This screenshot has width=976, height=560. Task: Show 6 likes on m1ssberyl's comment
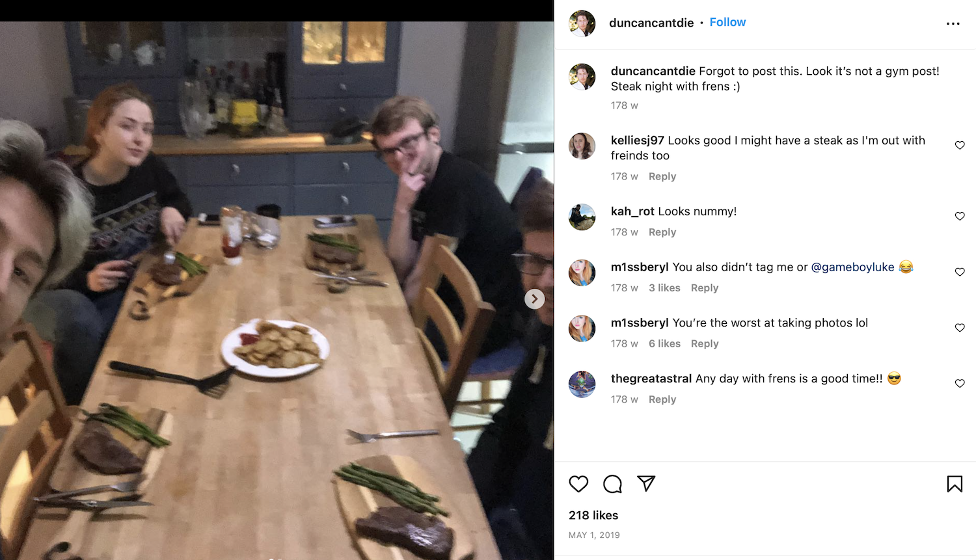point(664,343)
